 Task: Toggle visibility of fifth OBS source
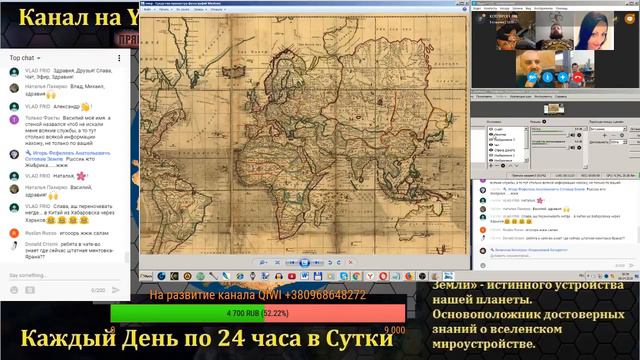[491, 150]
